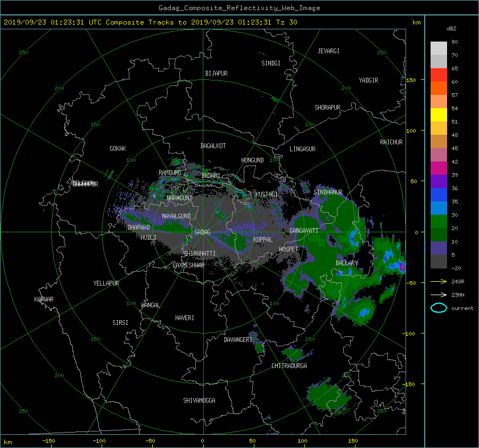Click the KARWAR city label
The width and height of the screenshot is (479, 448).
44,299
